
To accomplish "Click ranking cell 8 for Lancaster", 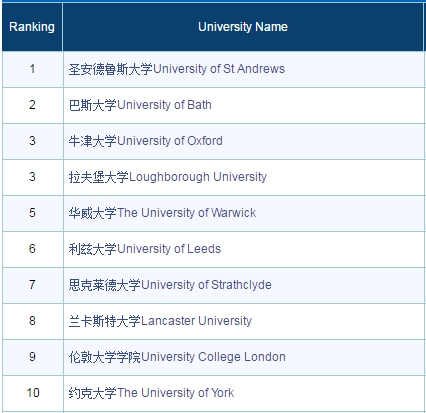I will pyautogui.click(x=32, y=321).
